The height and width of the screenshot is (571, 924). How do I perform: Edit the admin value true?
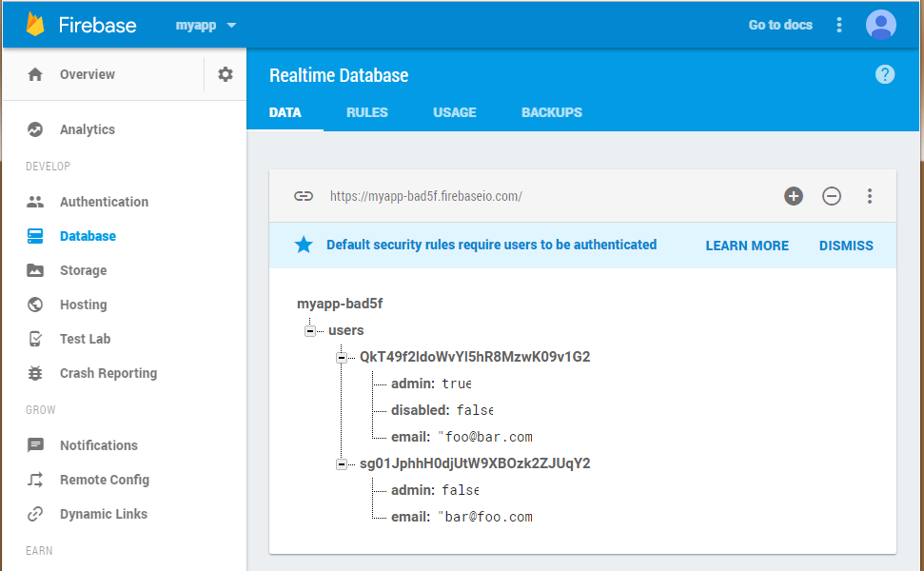(456, 384)
